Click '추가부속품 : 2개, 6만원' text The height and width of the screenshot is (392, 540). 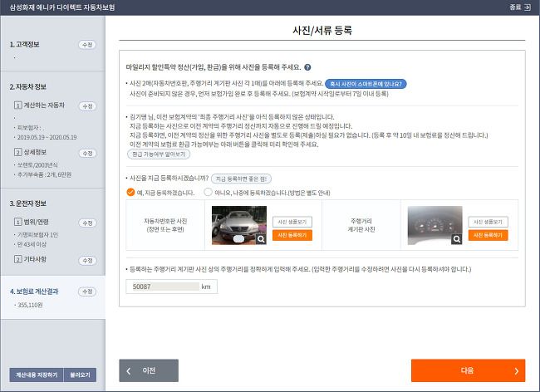[x=44, y=175]
